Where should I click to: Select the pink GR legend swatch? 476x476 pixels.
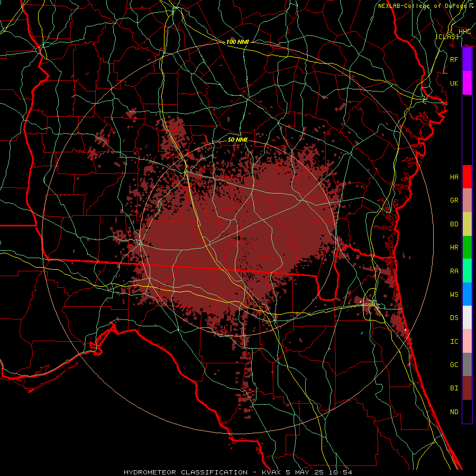[x=467, y=200]
